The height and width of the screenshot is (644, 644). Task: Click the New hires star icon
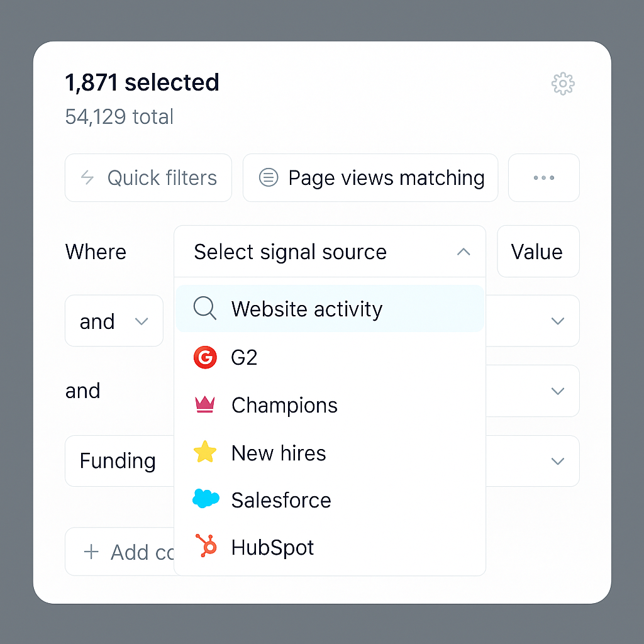[x=205, y=452]
